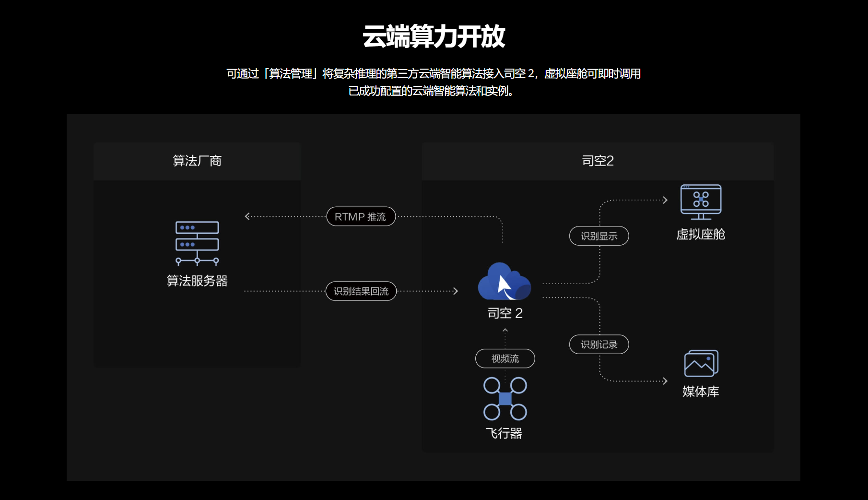Screen dimensions: 868x500
Task: Click the description line 已成功配置的云端智能算法和实例
Action: tap(431, 91)
